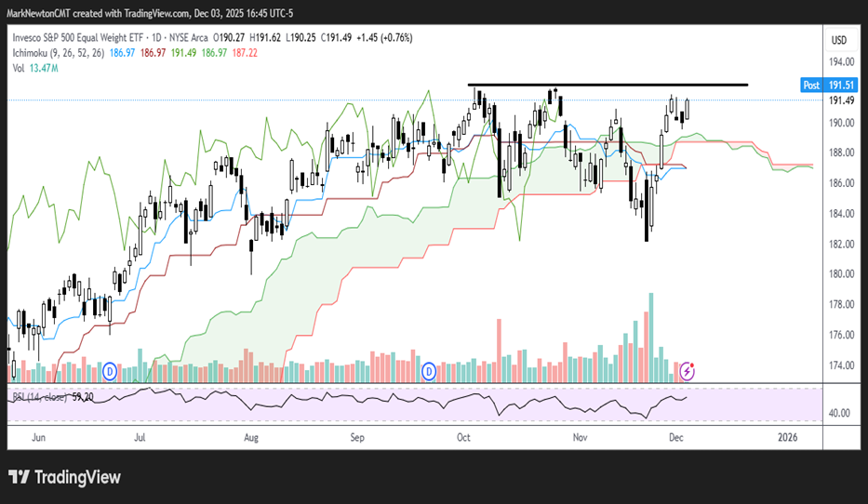Click the Oct label on time axis

(464, 436)
